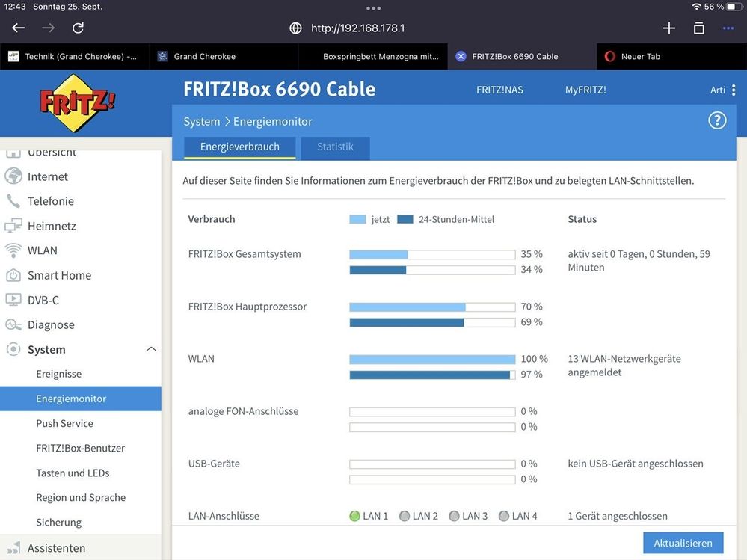Click the browser forward arrow

pyautogui.click(x=48, y=28)
